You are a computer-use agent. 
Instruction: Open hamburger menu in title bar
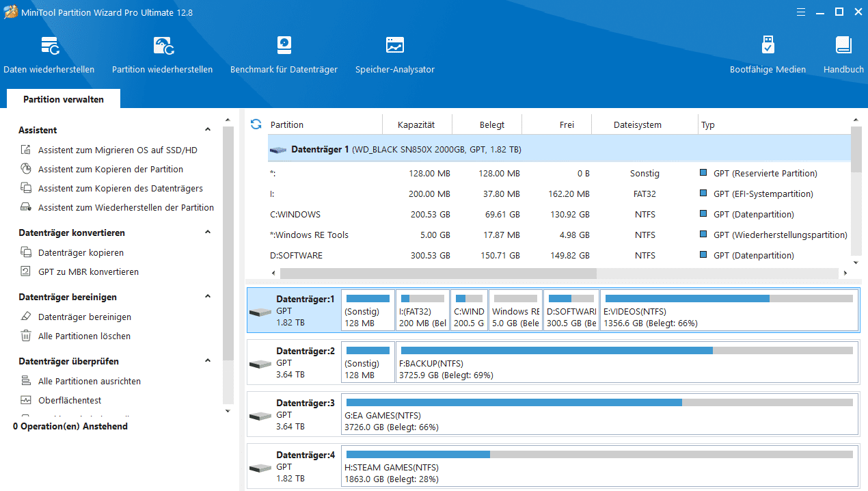coord(800,12)
